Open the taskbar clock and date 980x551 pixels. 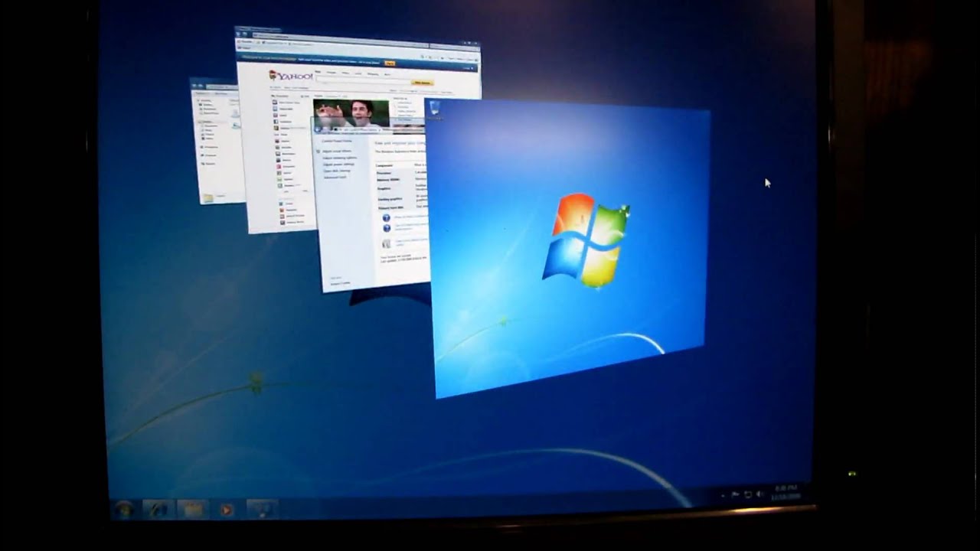click(x=786, y=492)
